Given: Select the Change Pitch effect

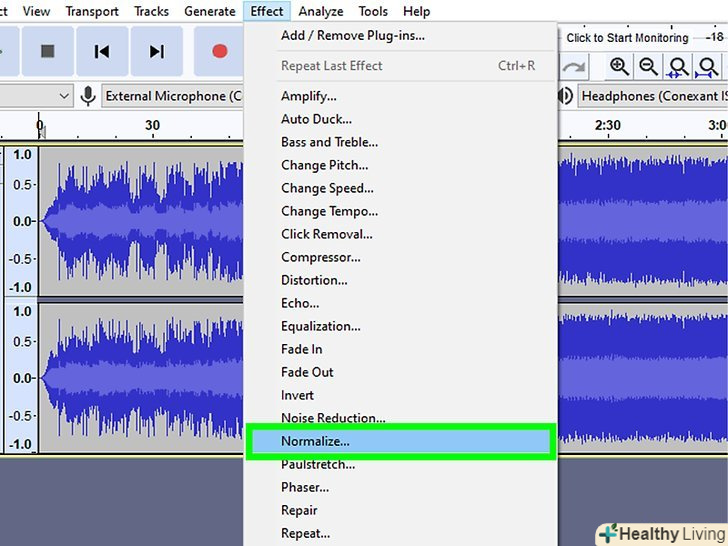Looking at the screenshot, I should [x=401, y=165].
